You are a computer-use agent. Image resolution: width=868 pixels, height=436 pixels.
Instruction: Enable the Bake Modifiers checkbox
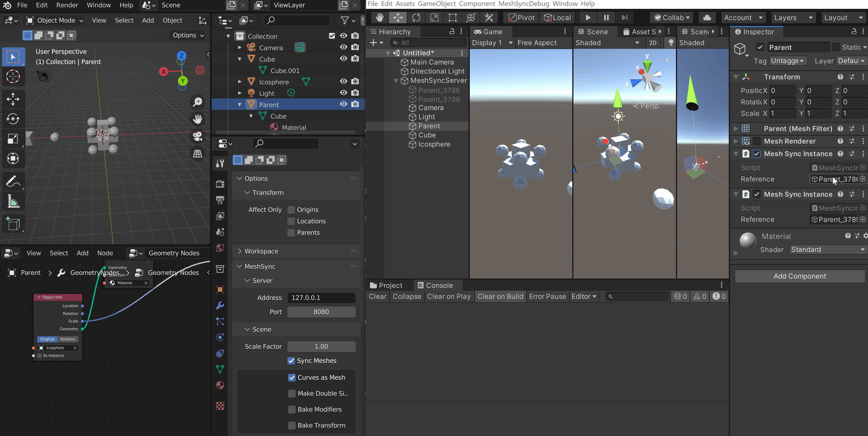click(291, 409)
